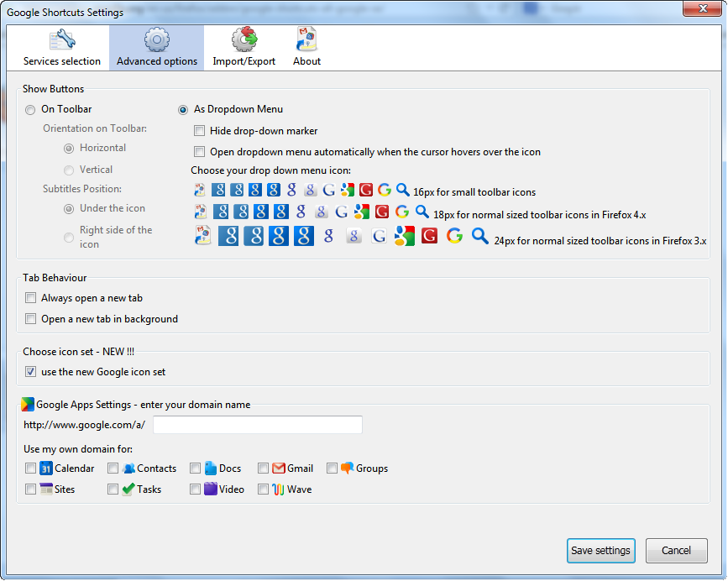Click the "Choose your drop down menu icon:" text
This screenshot has width=728, height=581.
point(270,170)
